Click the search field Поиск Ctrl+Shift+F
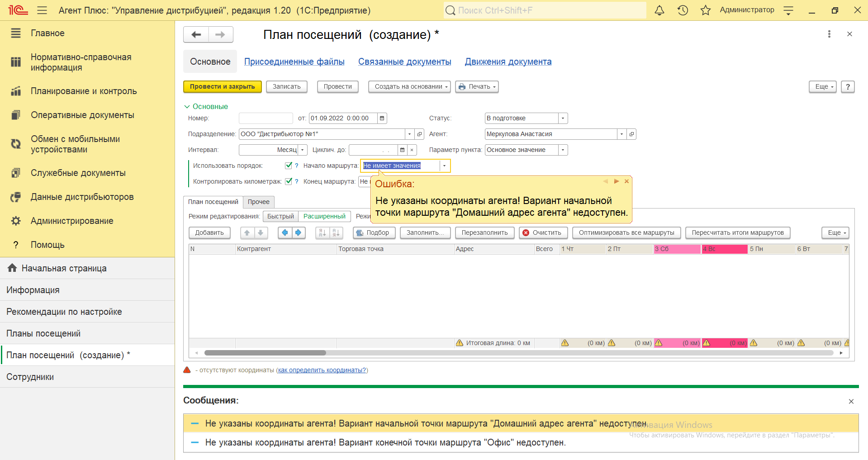868x460 pixels. [x=545, y=10]
